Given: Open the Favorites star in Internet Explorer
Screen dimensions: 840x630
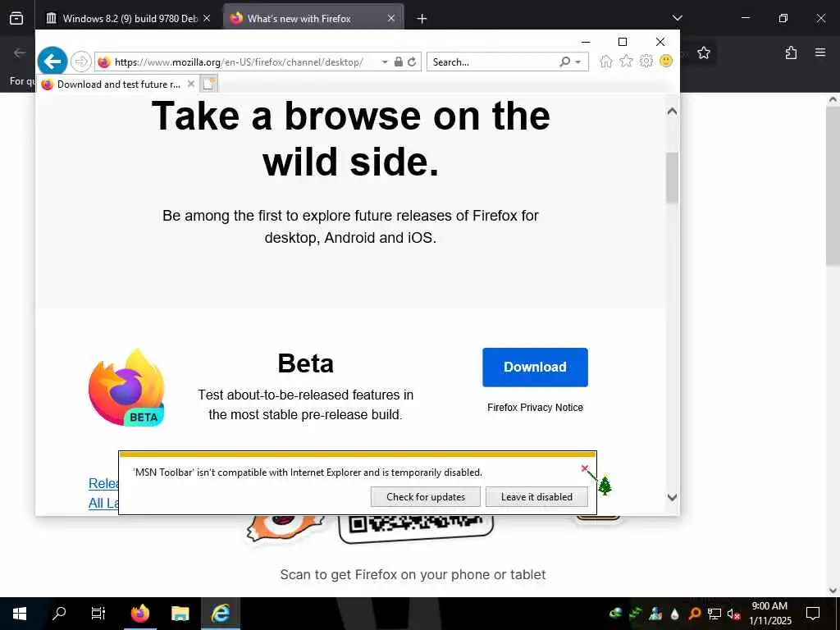Looking at the screenshot, I should pos(626,61).
